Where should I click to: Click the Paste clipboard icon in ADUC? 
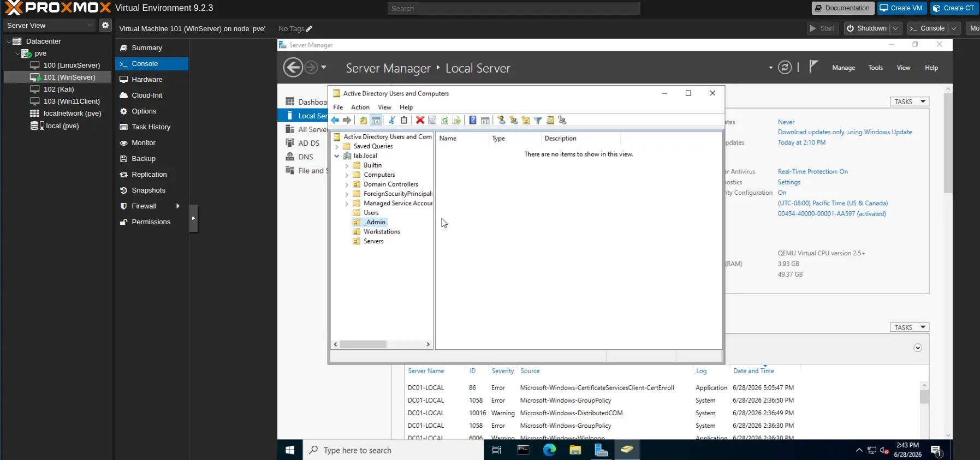click(404, 120)
